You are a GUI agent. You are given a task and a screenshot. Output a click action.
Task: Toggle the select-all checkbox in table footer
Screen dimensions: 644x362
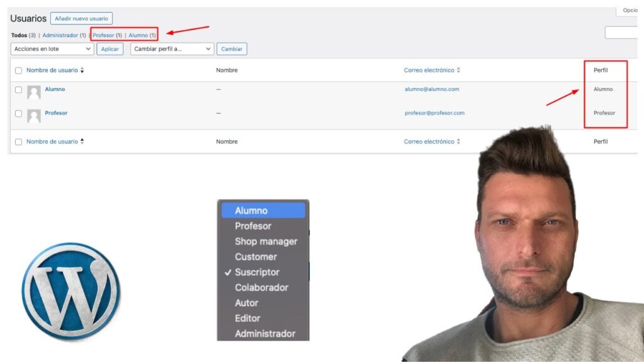pos(18,141)
